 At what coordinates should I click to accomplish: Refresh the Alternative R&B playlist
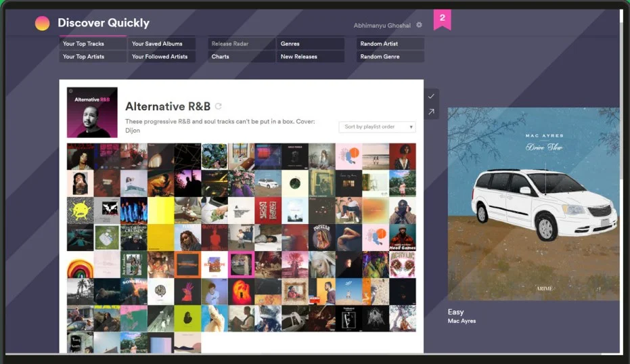pos(218,106)
